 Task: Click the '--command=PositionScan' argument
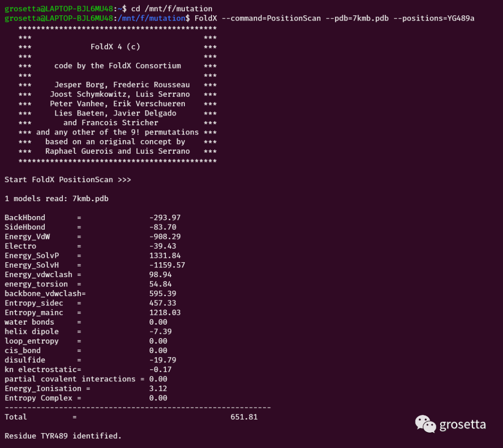click(271, 18)
